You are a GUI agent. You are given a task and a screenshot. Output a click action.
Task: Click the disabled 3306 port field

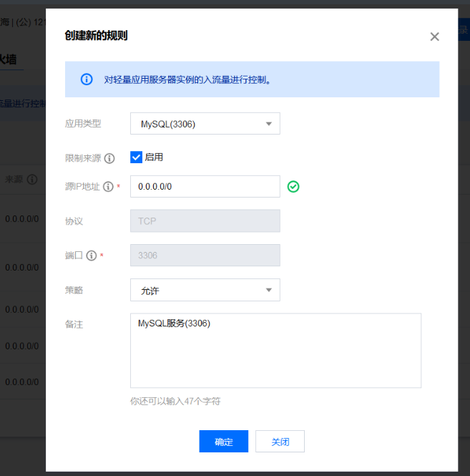point(205,256)
